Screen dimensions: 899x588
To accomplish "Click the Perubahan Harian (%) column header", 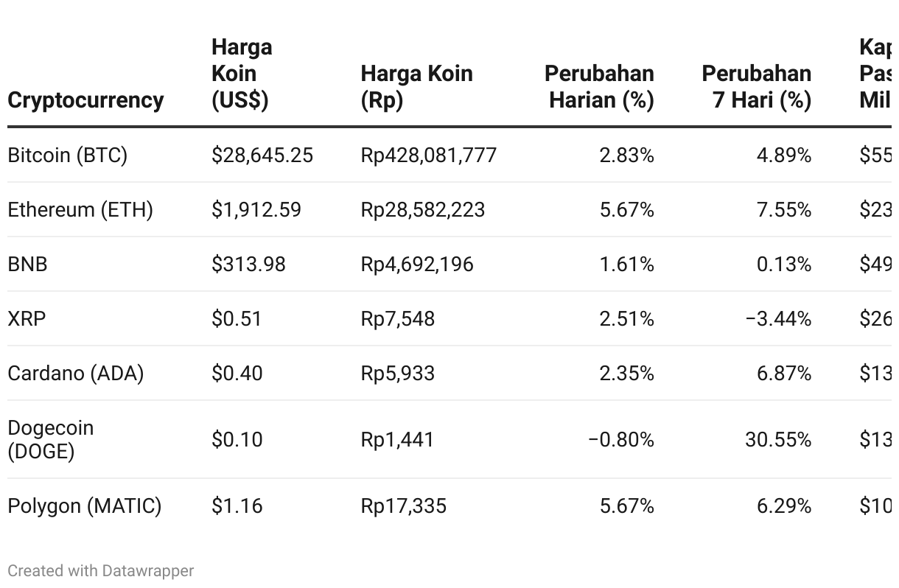I will click(599, 86).
